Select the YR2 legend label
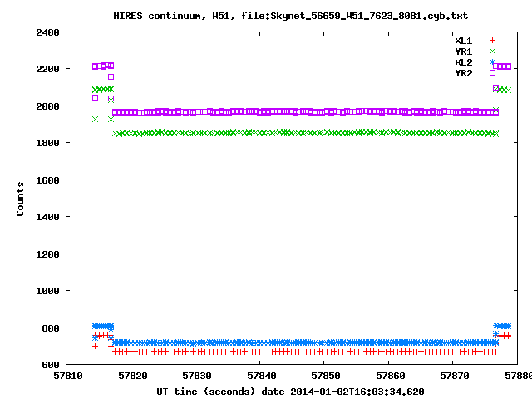The image size is (532, 399). click(464, 73)
